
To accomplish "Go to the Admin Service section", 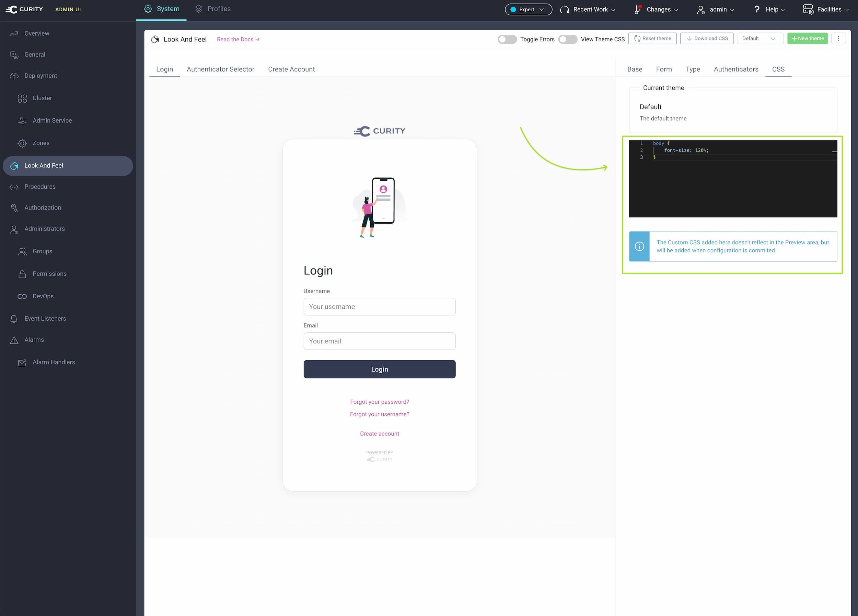I will point(52,120).
